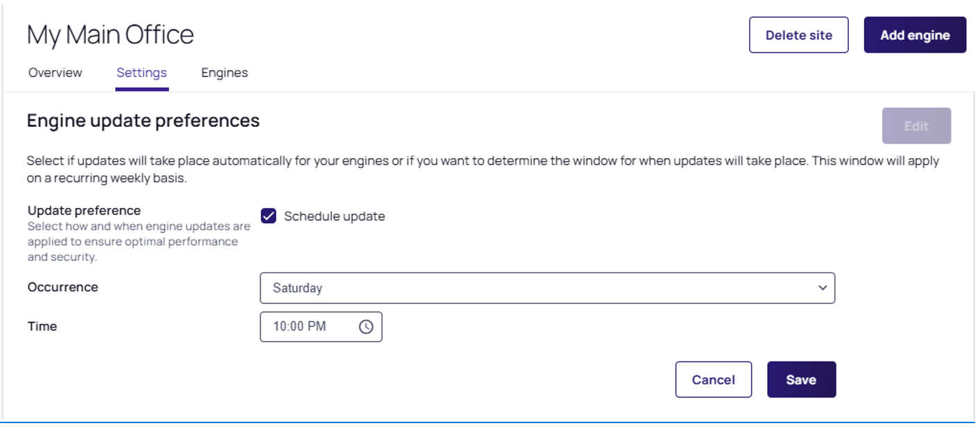Open the clock icon time picker
The width and height of the screenshot is (980, 428).
click(x=366, y=327)
